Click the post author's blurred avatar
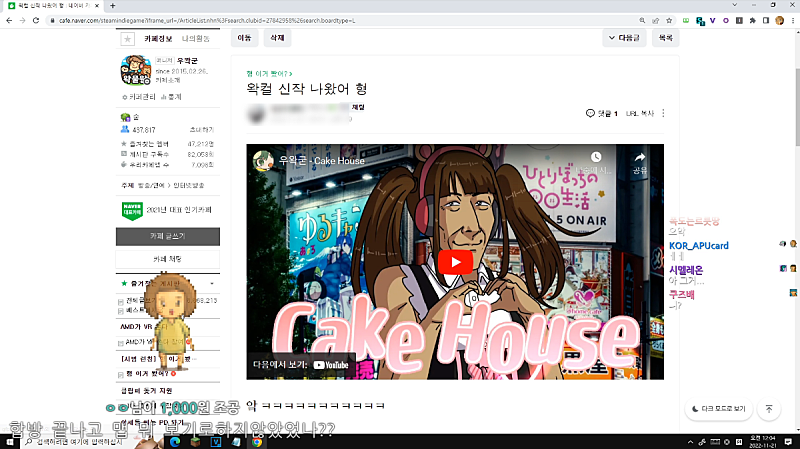The height and width of the screenshot is (449, 800). pyautogui.click(x=257, y=114)
